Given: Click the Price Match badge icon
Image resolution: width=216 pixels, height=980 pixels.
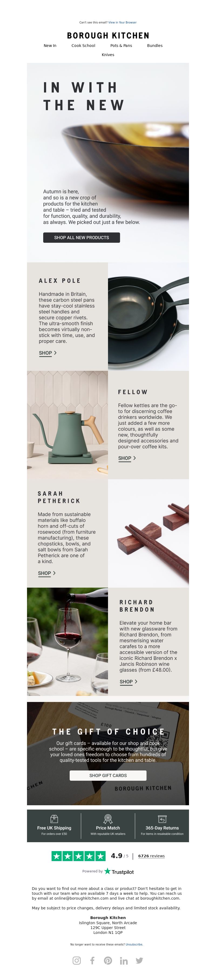Looking at the screenshot, I should tap(108, 818).
